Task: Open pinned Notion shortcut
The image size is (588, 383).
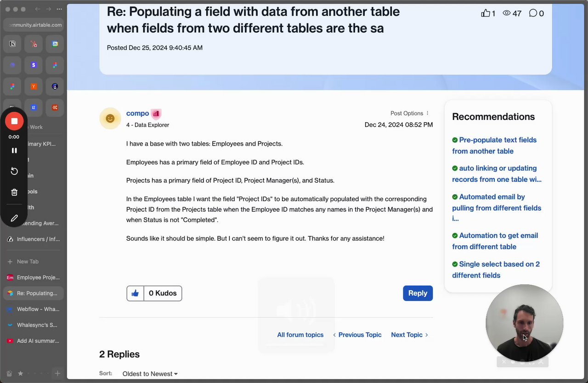Action: click(12, 44)
